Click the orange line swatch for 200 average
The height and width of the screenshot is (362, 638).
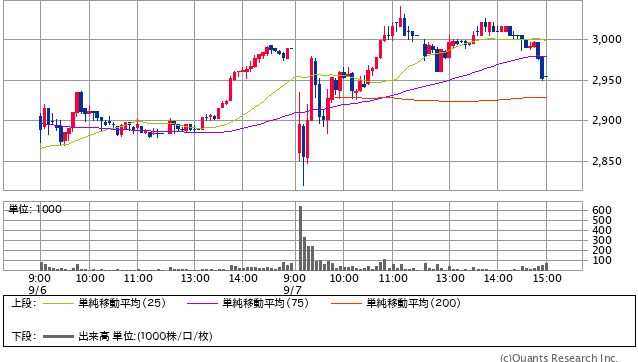click(346, 304)
